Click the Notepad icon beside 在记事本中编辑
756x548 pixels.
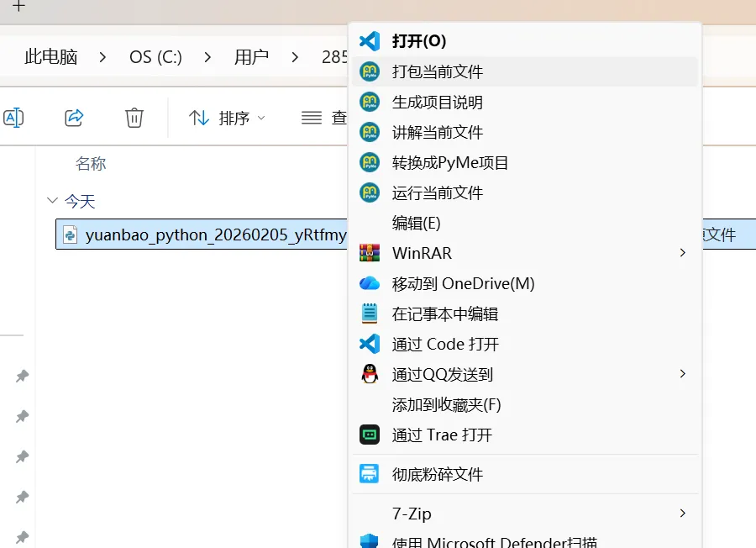370,314
